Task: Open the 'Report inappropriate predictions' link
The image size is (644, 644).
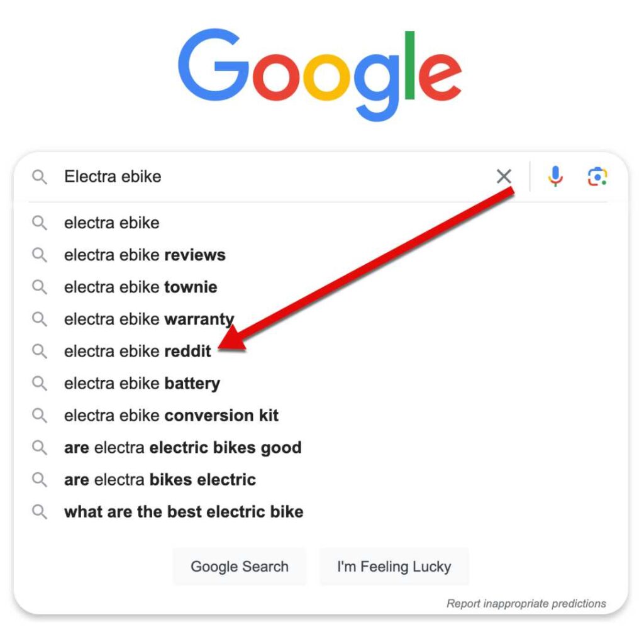Action: point(526,603)
